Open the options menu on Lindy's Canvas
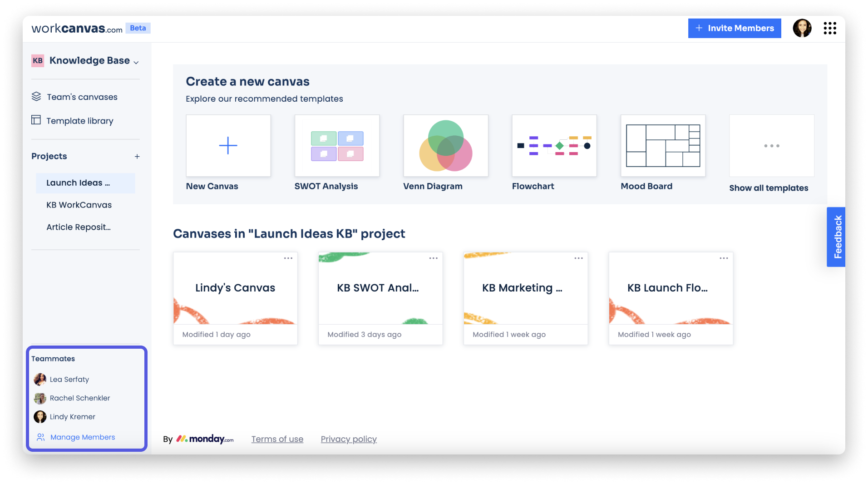The image size is (868, 484). [x=288, y=258]
